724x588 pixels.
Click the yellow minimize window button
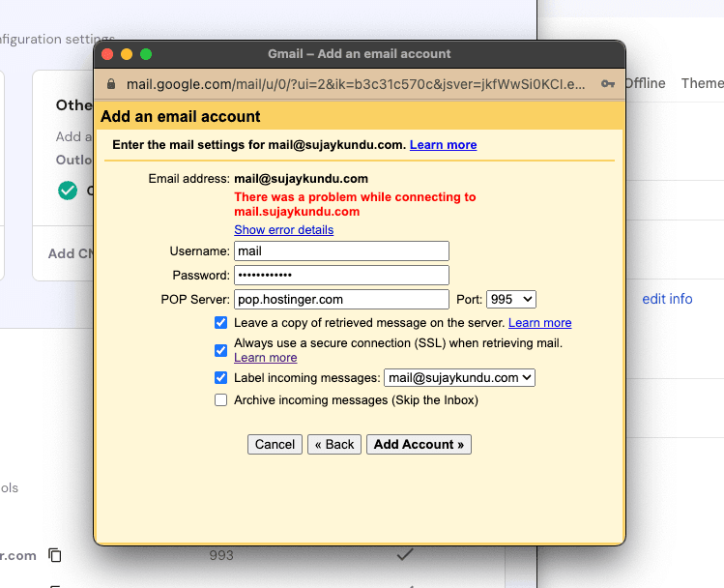(127, 54)
